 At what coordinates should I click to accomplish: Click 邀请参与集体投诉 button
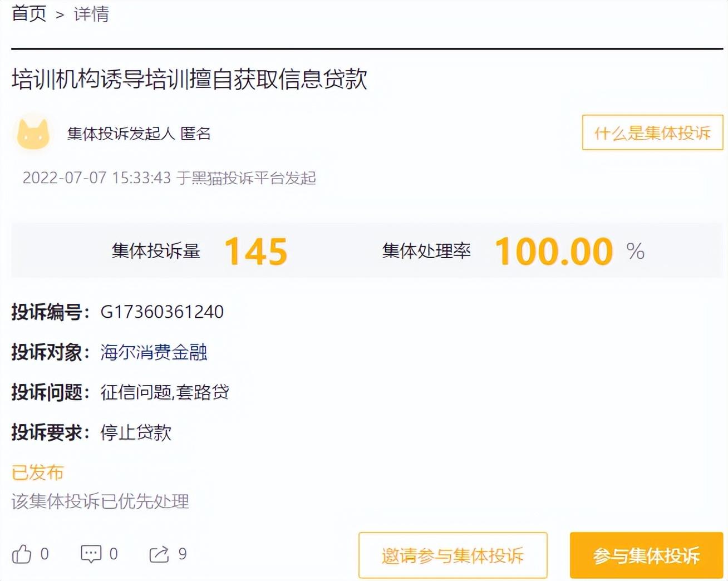(453, 555)
